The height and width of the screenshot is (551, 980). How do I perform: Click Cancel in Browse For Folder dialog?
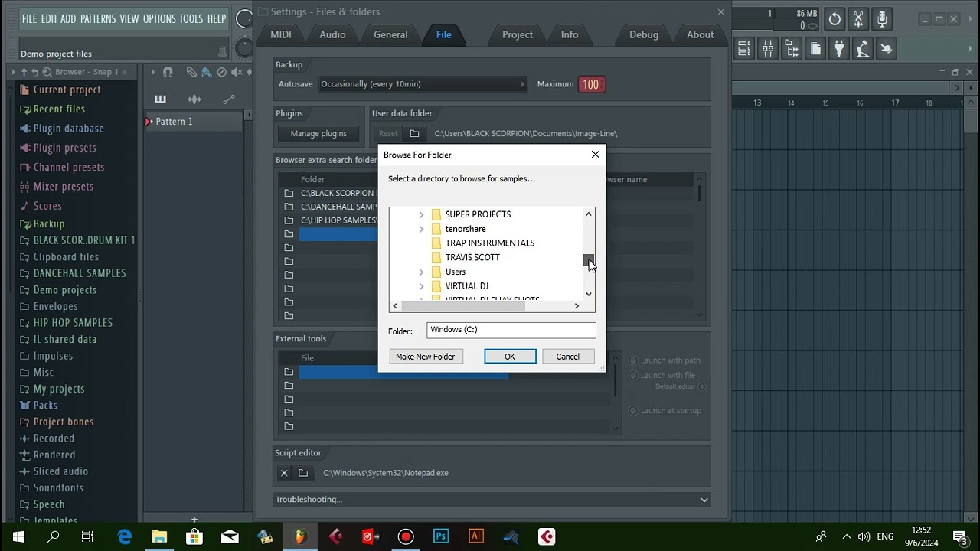567,357
